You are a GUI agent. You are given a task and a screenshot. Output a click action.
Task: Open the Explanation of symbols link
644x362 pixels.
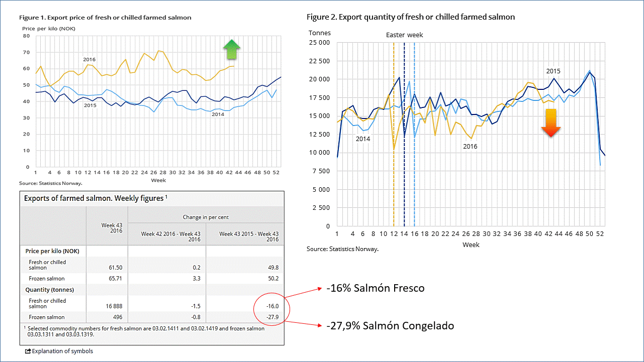pos(62,351)
